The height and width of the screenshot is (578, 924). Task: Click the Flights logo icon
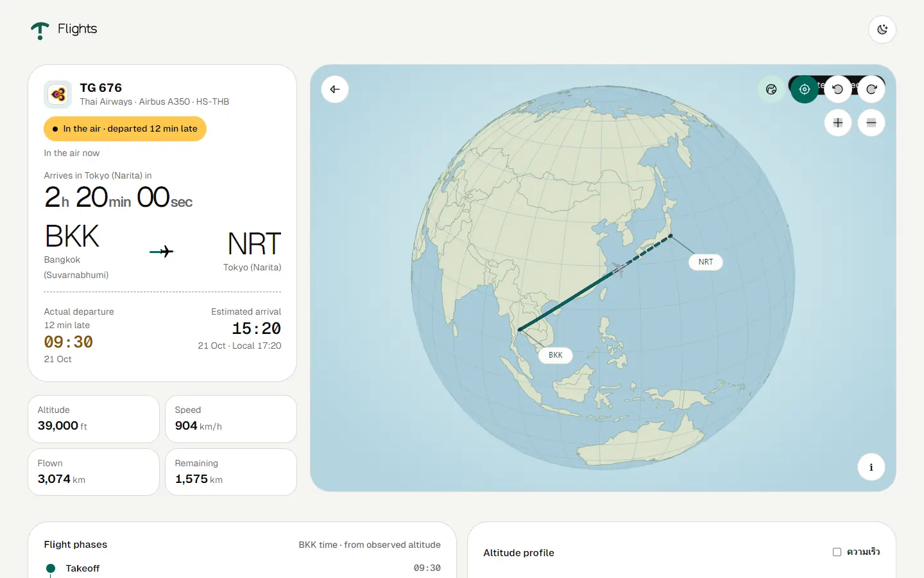40,30
